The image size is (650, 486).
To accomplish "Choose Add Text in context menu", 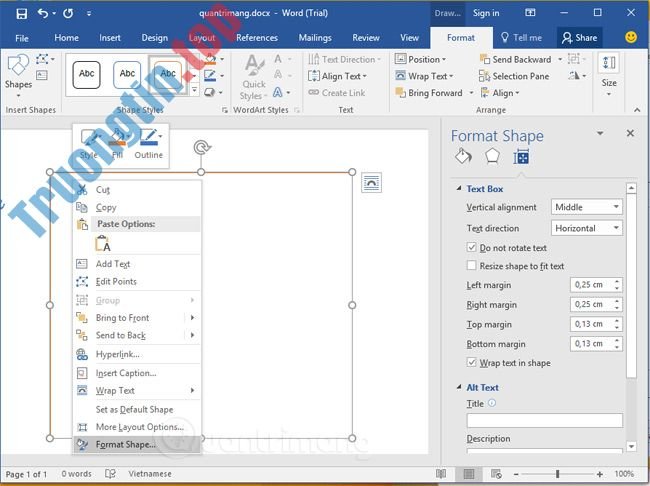I will point(137,264).
